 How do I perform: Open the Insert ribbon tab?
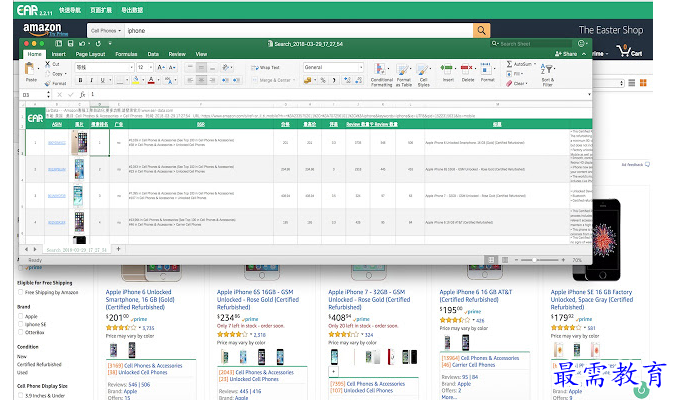pyautogui.click(x=59, y=54)
